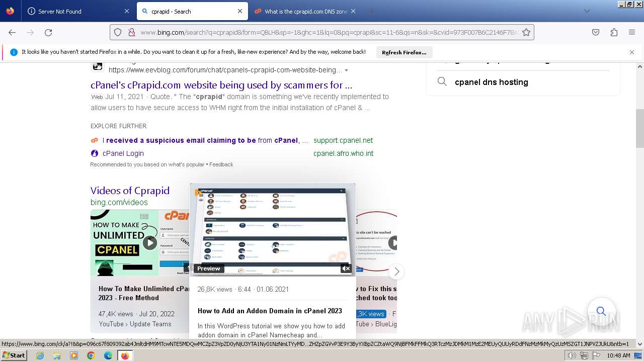Open File Explorer from taskbar
This screenshot has width=644, height=362.
(x=57, y=355)
